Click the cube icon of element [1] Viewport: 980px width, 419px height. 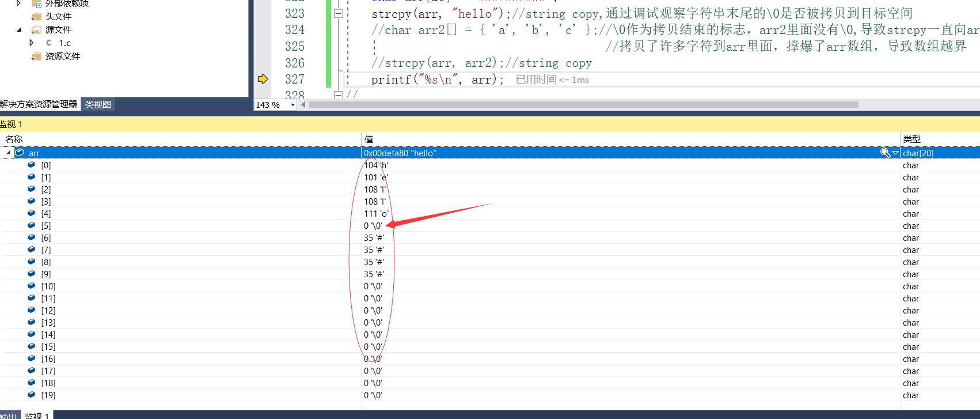[32, 177]
